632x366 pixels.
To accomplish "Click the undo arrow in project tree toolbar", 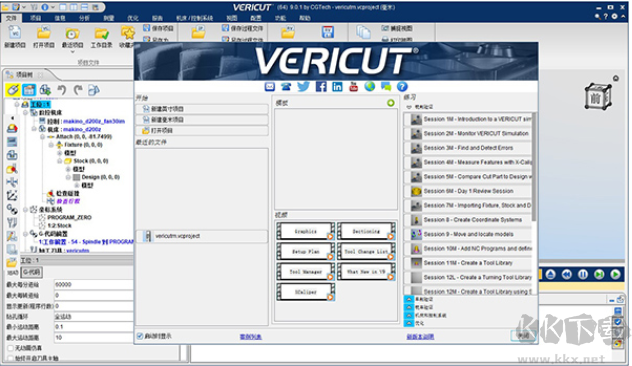I will click(61, 89).
